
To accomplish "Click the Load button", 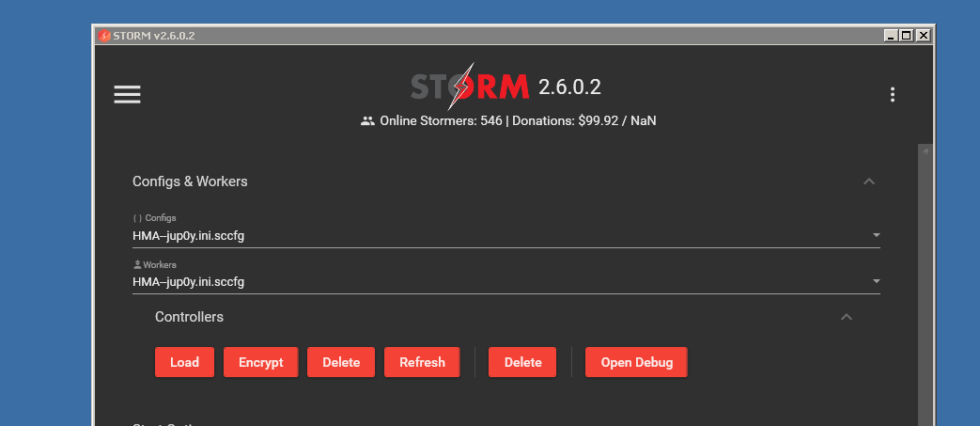I will pos(184,362).
